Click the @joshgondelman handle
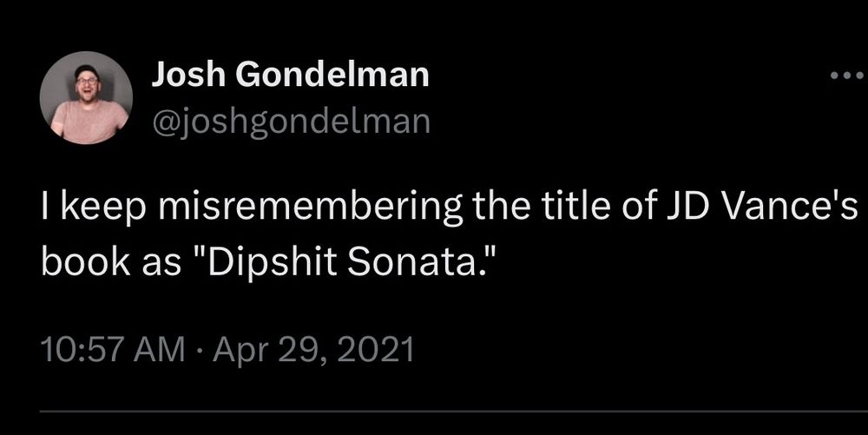This screenshot has height=435, width=868. [x=291, y=122]
